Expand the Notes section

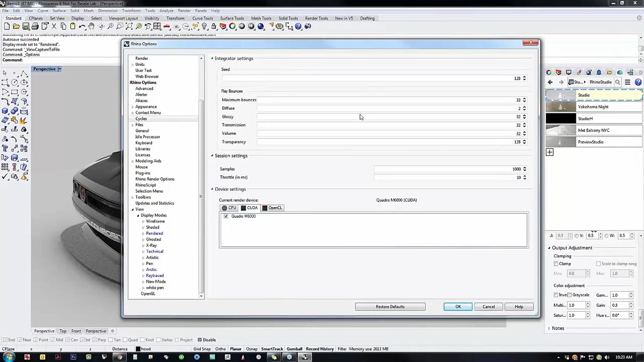click(x=549, y=328)
